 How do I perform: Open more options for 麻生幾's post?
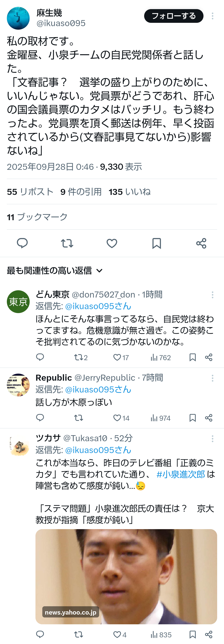click(x=213, y=16)
